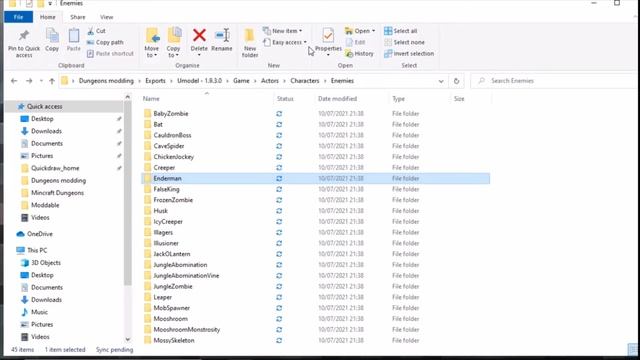640x360 pixels.
Task: Select the ChickenJockey folder
Action: coord(173,157)
